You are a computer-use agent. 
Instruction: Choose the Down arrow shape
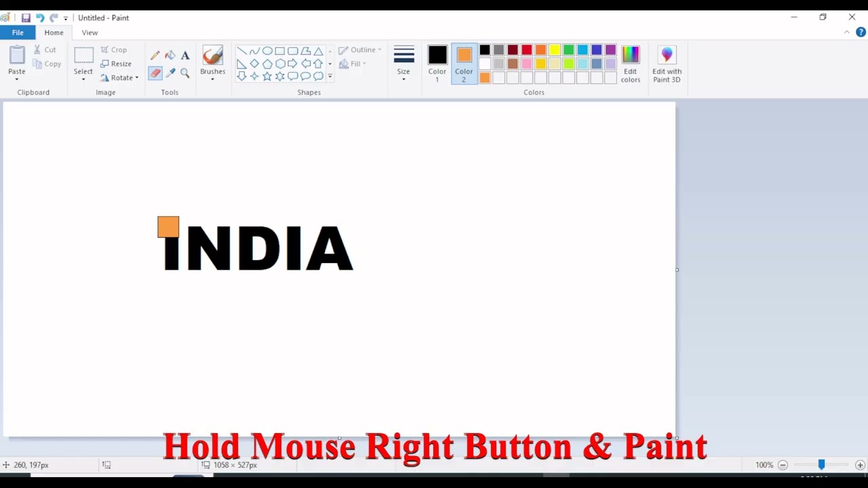point(241,77)
